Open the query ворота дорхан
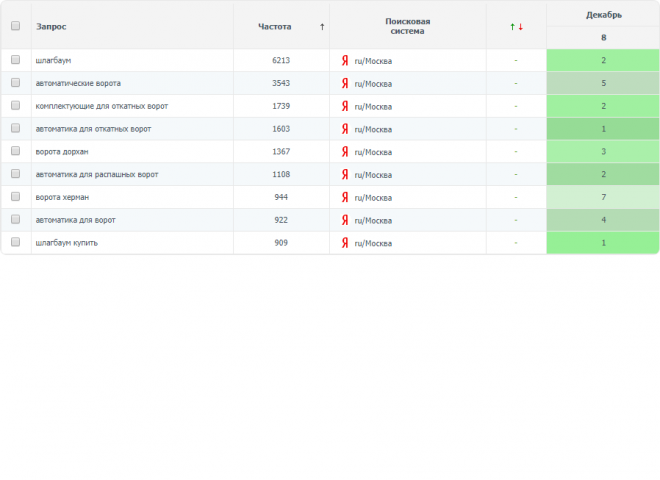 [62, 152]
